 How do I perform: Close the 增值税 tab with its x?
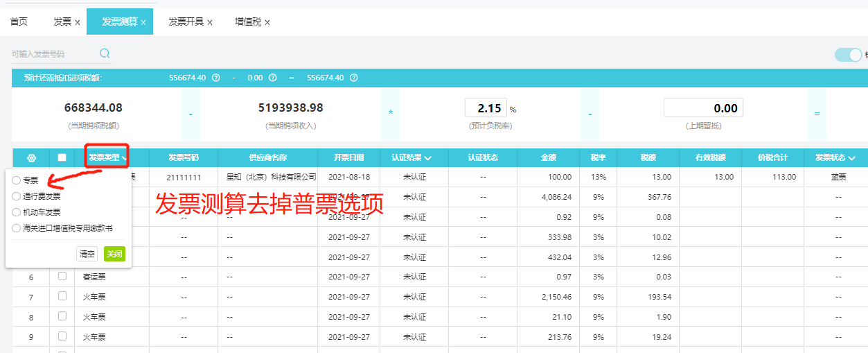point(267,22)
